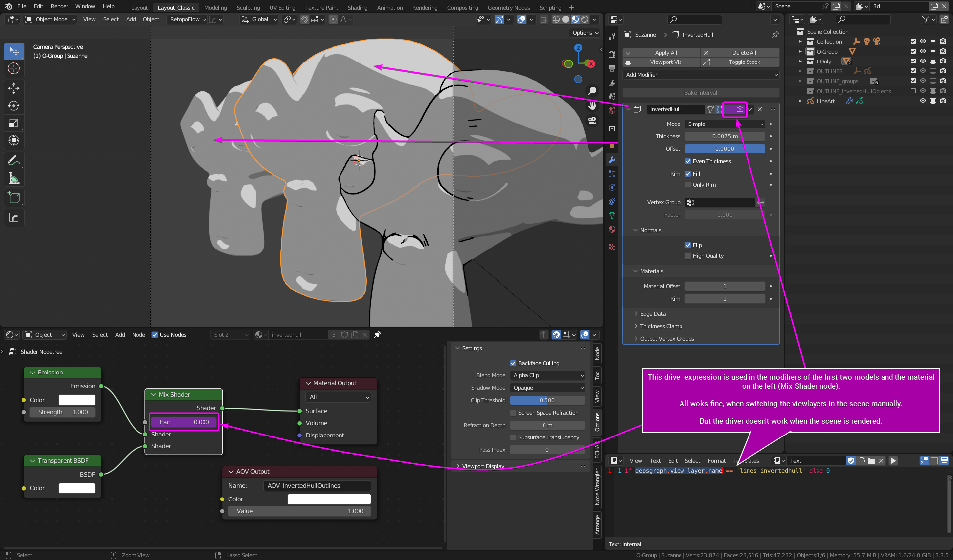Edit the AOV Output name field

317,486
